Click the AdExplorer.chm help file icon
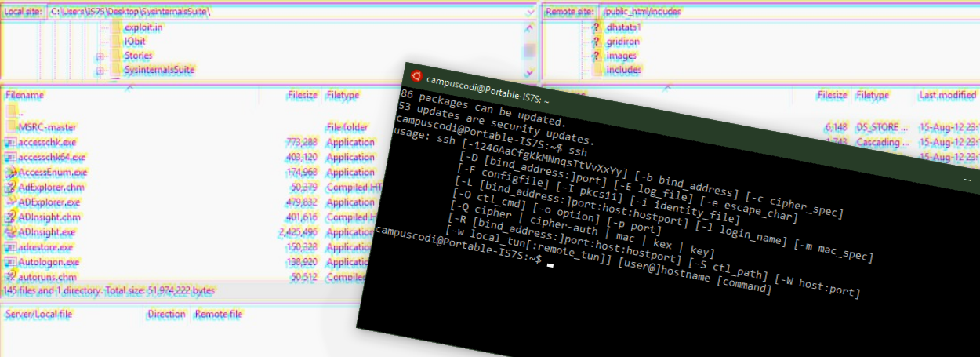Screen dimensions: 980x357 [x=10, y=187]
